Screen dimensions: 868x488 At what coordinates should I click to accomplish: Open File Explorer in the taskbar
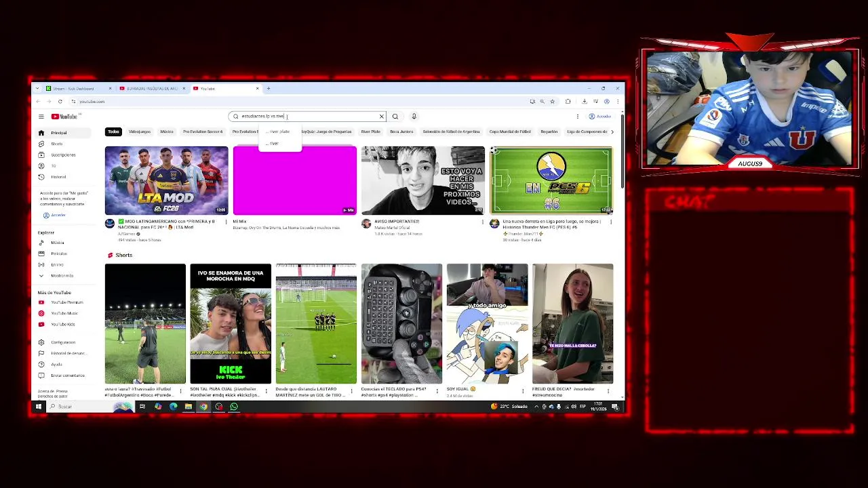click(x=189, y=407)
